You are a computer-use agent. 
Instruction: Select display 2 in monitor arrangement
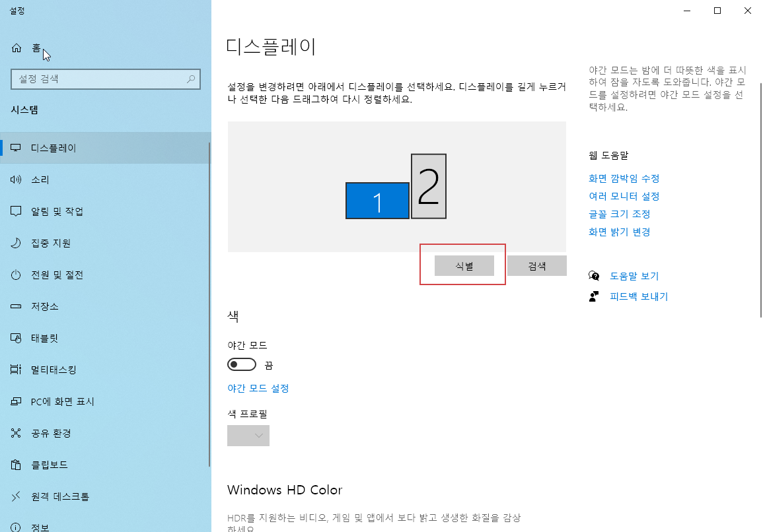(x=429, y=186)
